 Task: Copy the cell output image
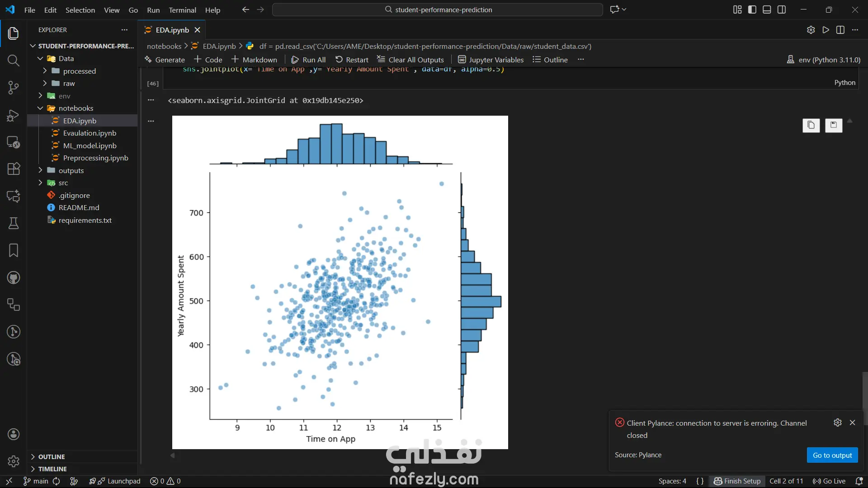tap(811, 125)
